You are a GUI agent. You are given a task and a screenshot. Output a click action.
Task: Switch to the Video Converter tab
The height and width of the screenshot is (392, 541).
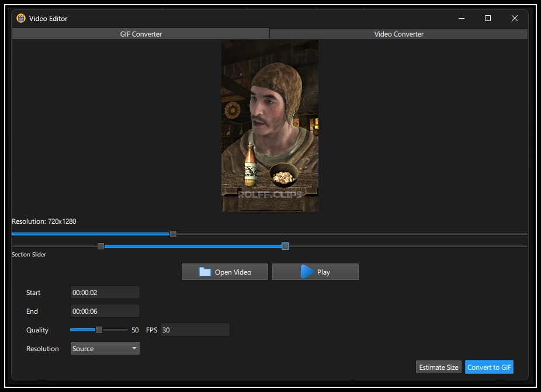click(398, 34)
